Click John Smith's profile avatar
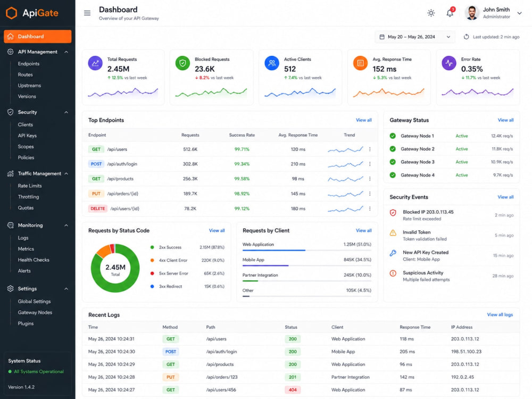Image resolution: width=532 pixels, height=399 pixels. (471, 13)
